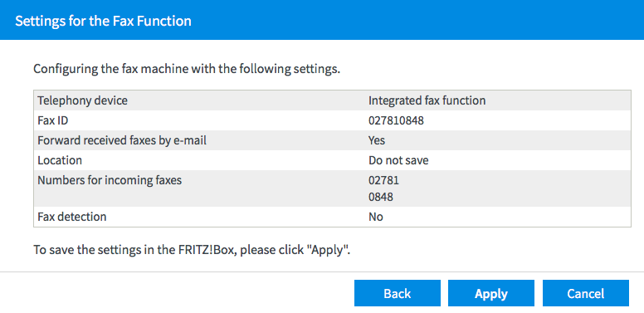Click the blue dialog header bar
644x313 pixels.
(322, 20)
